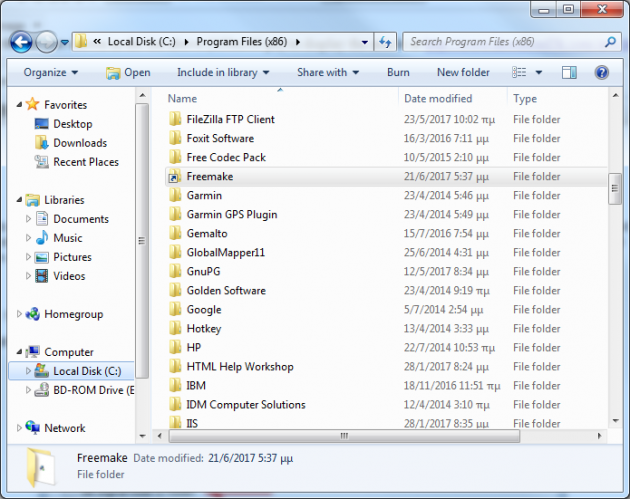The height and width of the screenshot is (499, 630).
Task: Select the IBM folder name
Action: (196, 385)
